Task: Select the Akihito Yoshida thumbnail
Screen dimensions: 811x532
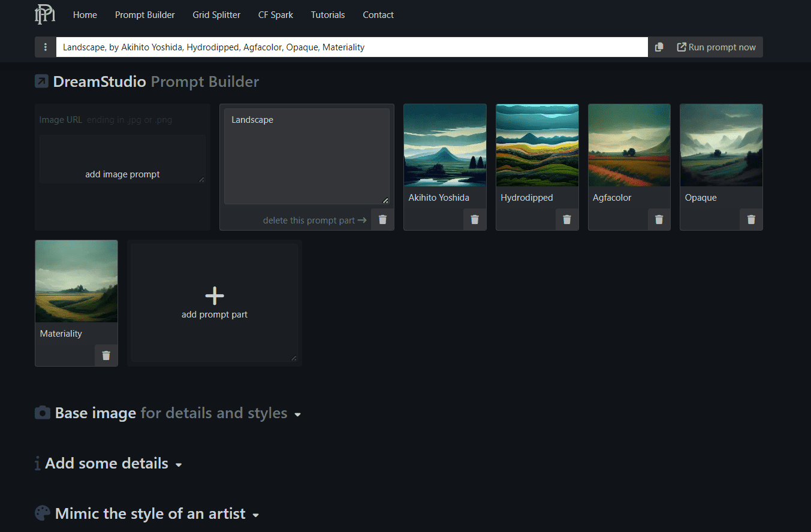Action: 445,145
